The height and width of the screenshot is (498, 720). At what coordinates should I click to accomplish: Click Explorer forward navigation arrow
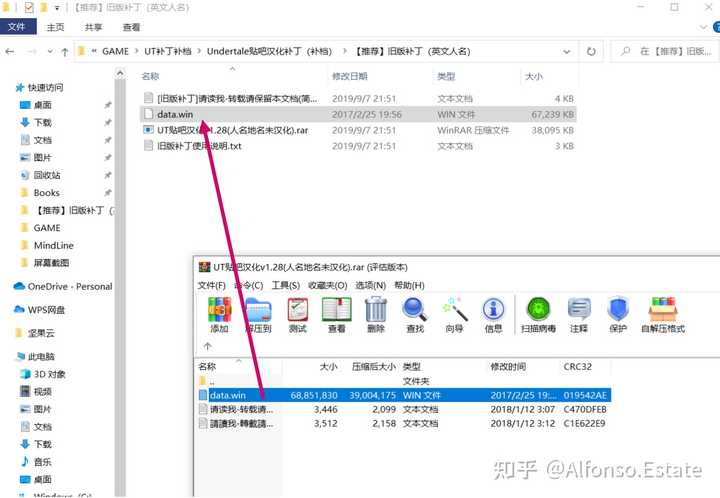coord(32,51)
